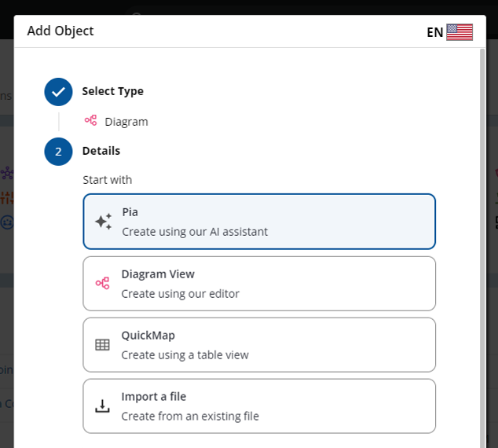Click the step 2 number circle
498x448 pixels.
58,151
